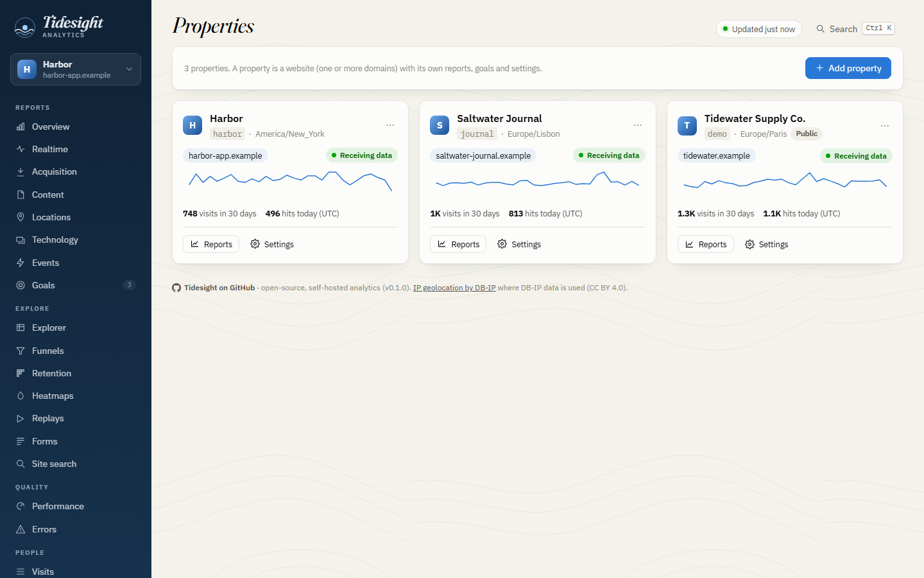This screenshot has height=578, width=924.
Task: Open the IP geolocation by DB-IP link
Action: 454,288
